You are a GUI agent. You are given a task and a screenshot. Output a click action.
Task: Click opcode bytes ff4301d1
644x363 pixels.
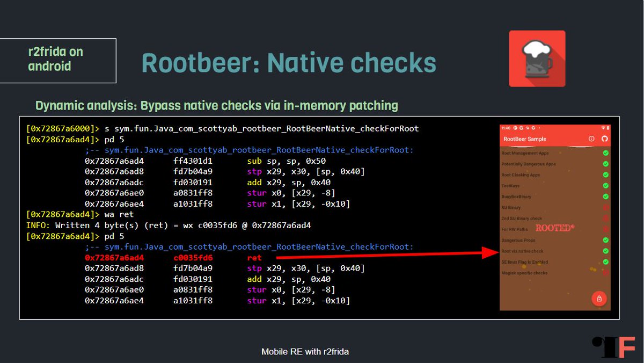[193, 161]
